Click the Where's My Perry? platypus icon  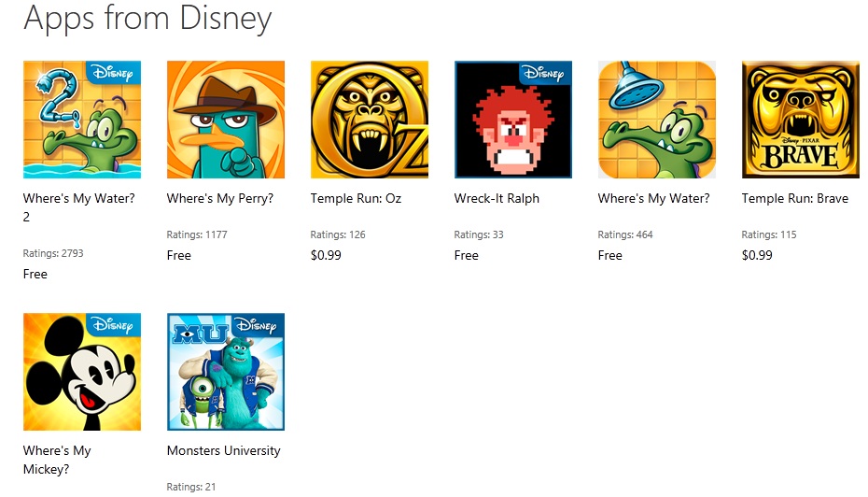click(x=226, y=120)
